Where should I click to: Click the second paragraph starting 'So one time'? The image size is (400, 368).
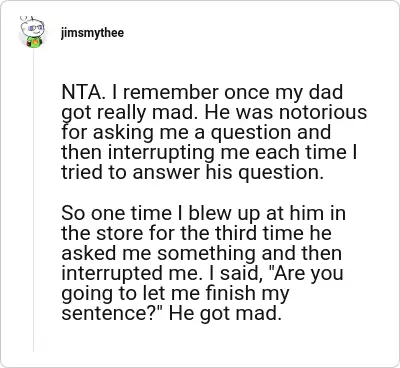point(203,263)
